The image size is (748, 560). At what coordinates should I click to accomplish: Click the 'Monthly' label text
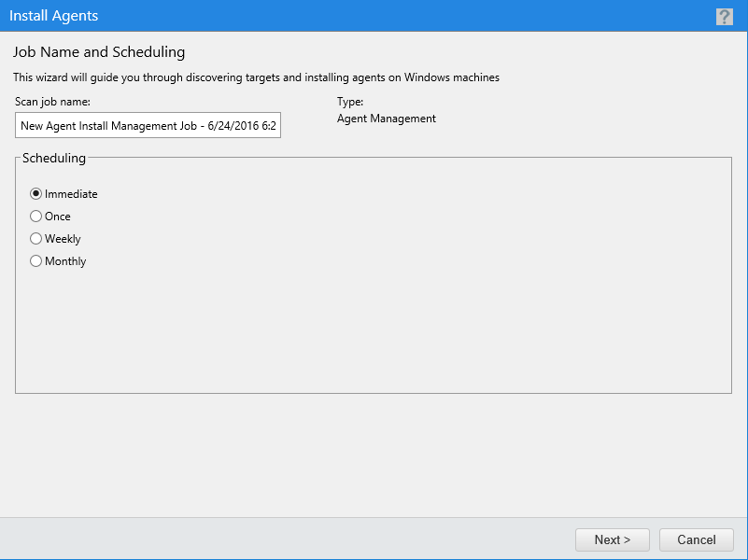(65, 261)
